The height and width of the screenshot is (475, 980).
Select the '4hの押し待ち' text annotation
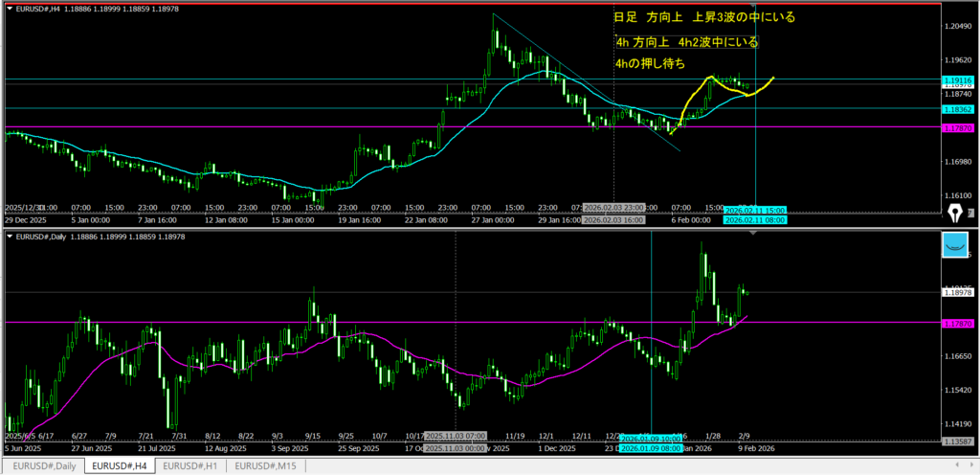[651, 64]
